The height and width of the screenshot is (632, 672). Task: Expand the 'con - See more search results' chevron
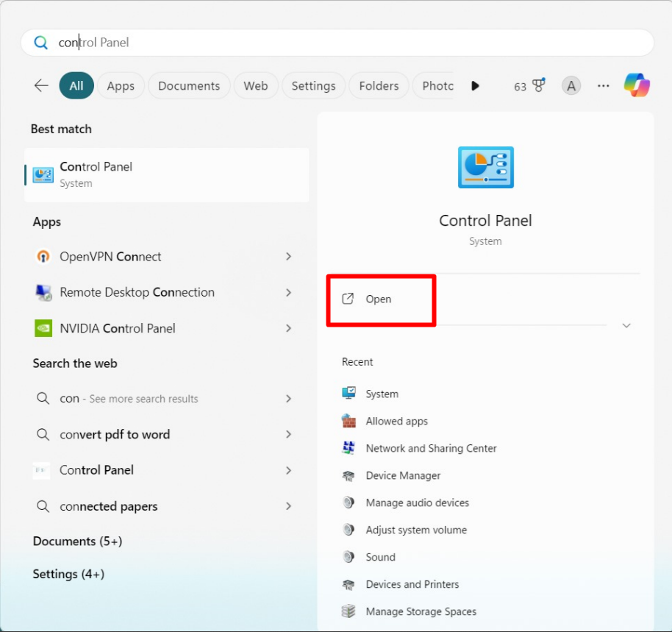(x=288, y=399)
